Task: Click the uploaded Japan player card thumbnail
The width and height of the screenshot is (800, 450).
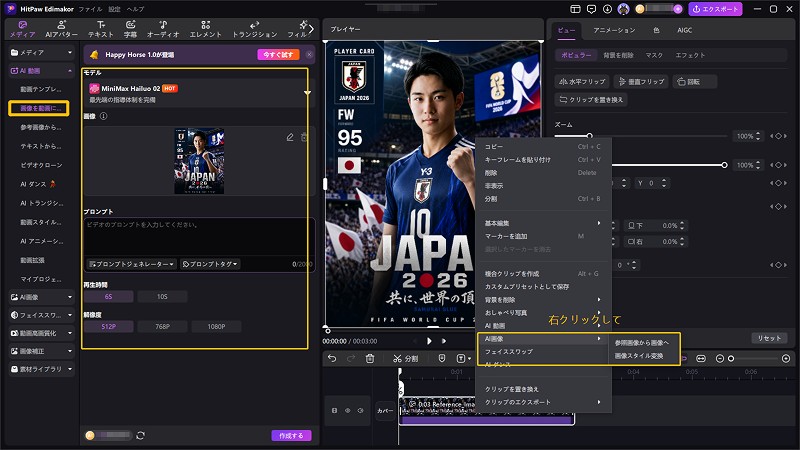Action: 199,161
